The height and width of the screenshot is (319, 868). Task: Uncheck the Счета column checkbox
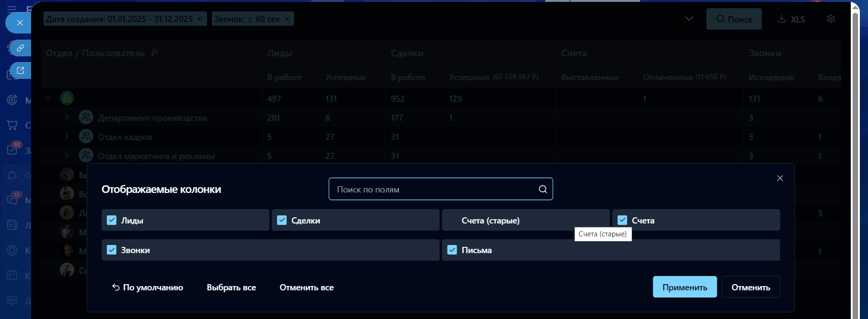(x=622, y=220)
